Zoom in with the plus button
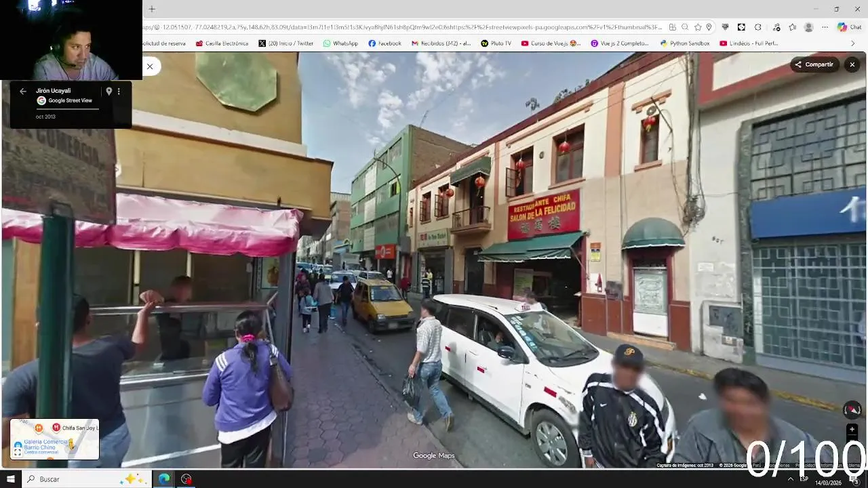 [x=852, y=429]
